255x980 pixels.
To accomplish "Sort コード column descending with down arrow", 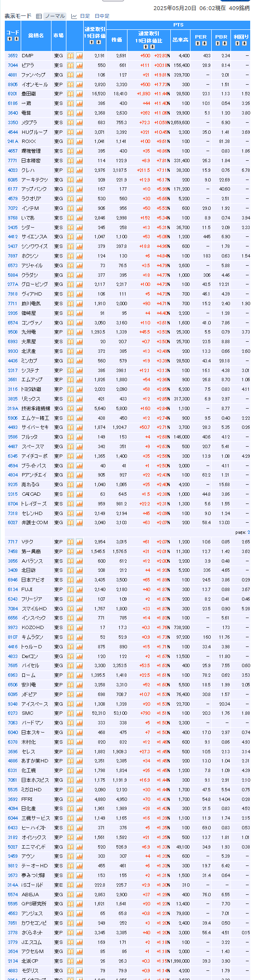I will click(16, 39).
